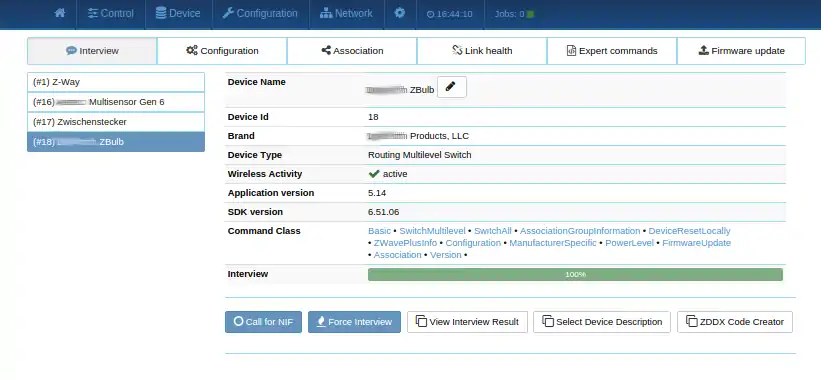Edit device name with pencil button

[451, 87]
